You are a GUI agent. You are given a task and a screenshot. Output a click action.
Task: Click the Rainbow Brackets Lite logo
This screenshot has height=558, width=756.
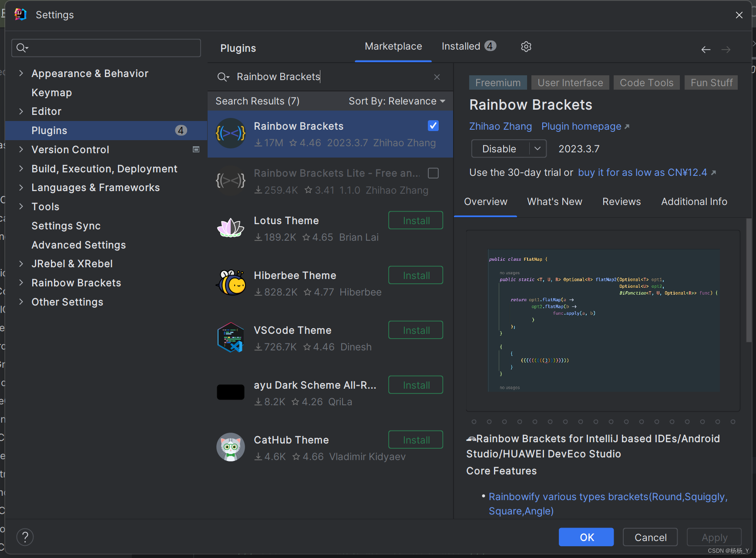pyautogui.click(x=231, y=180)
